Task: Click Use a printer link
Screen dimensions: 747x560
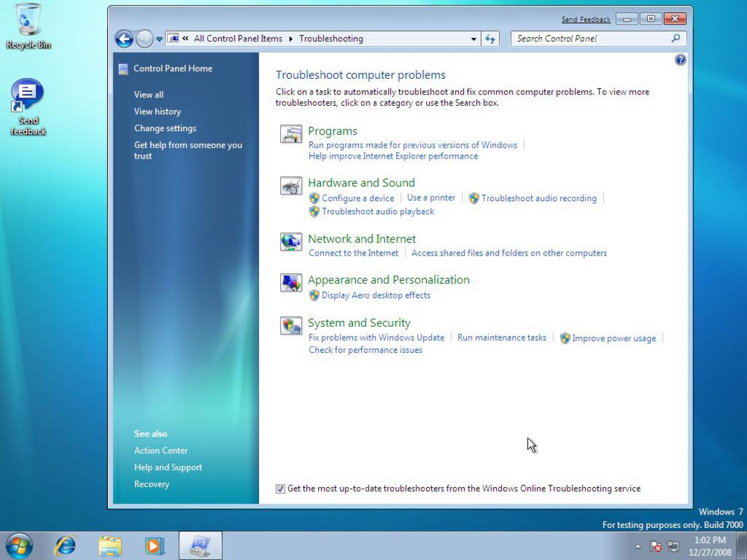Action: [x=431, y=198]
